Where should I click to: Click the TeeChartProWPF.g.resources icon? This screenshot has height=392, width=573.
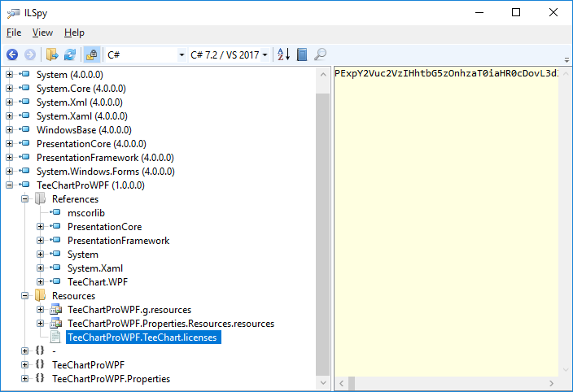point(55,310)
